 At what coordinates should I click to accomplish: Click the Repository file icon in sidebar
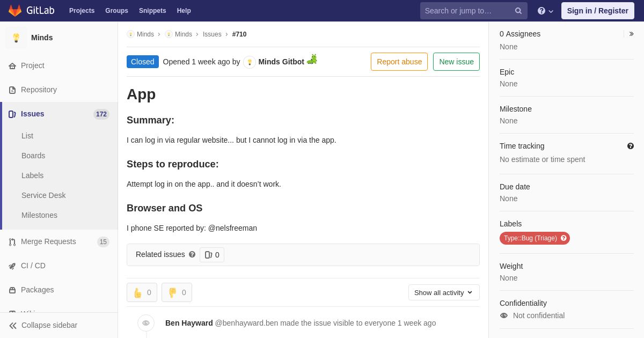pyautogui.click(x=12, y=90)
